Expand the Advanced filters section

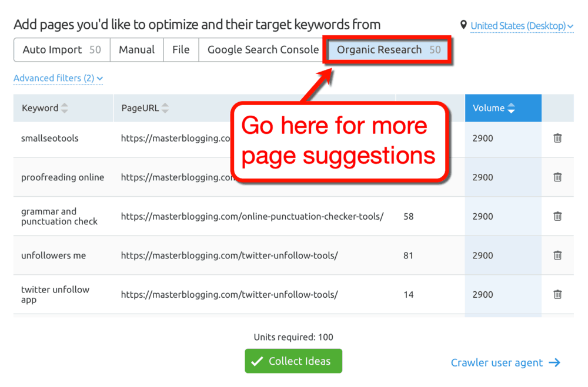[x=58, y=78]
